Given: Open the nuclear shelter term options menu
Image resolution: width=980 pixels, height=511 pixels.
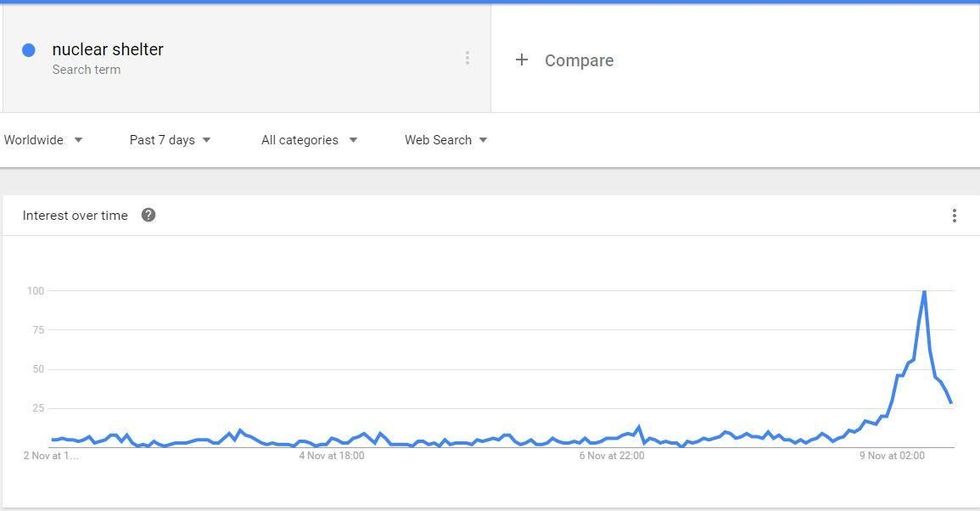Looking at the screenshot, I should point(467,58).
